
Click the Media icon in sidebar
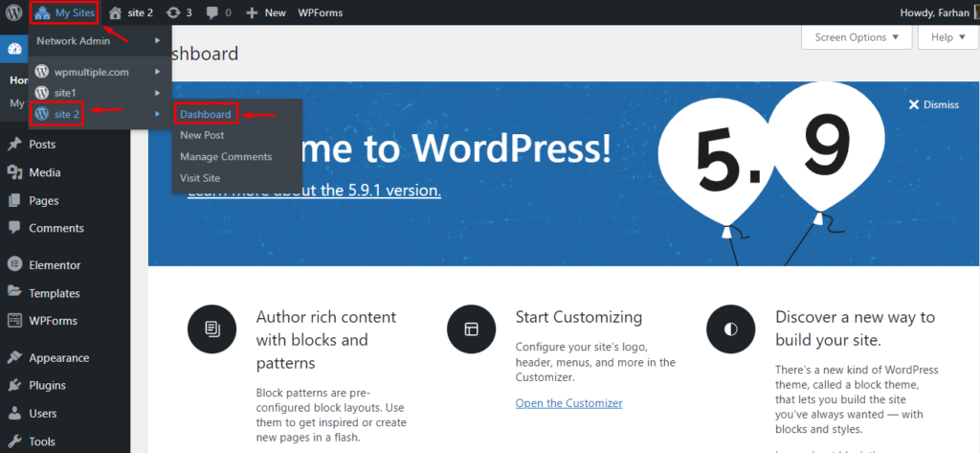point(14,172)
